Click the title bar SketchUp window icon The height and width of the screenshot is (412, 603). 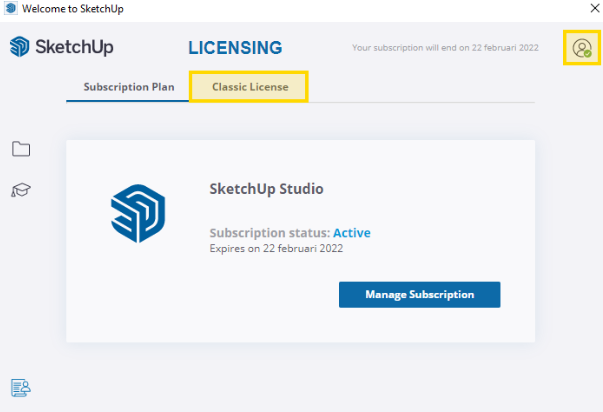coord(10,8)
